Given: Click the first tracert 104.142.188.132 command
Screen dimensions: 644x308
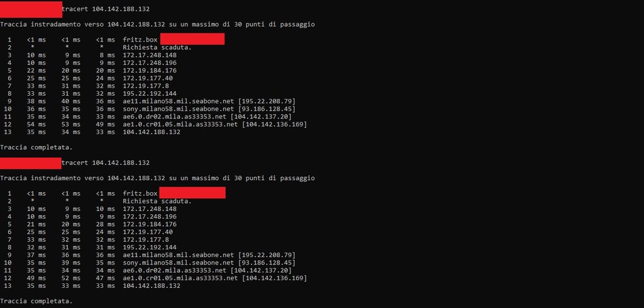Looking at the screenshot, I should pos(107,9).
